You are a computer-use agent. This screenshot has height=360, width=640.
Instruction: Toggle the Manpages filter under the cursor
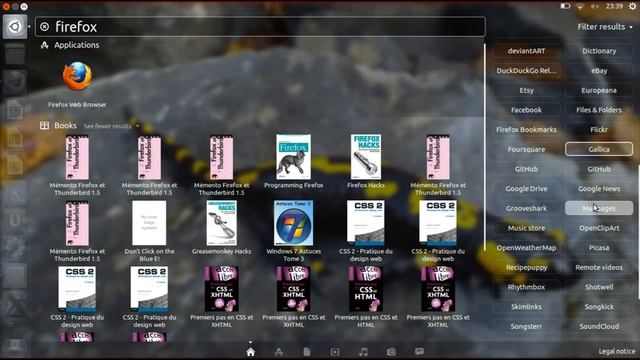(599, 208)
